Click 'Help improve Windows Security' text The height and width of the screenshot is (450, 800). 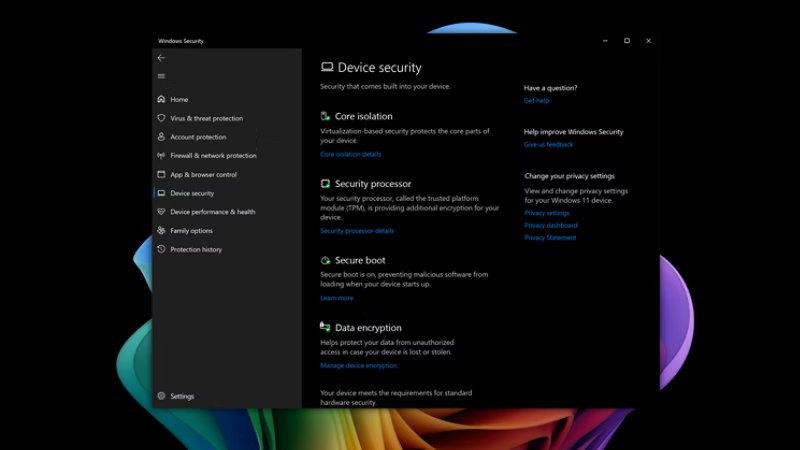573,132
